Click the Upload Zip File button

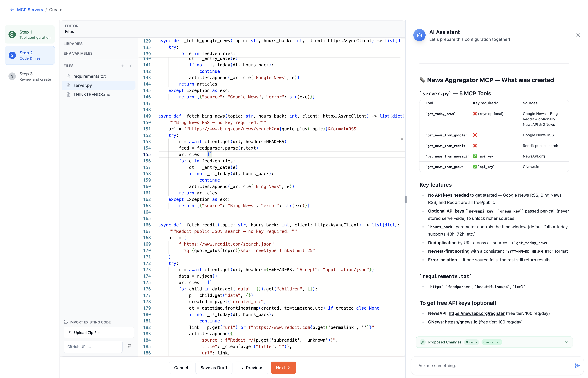99,333
